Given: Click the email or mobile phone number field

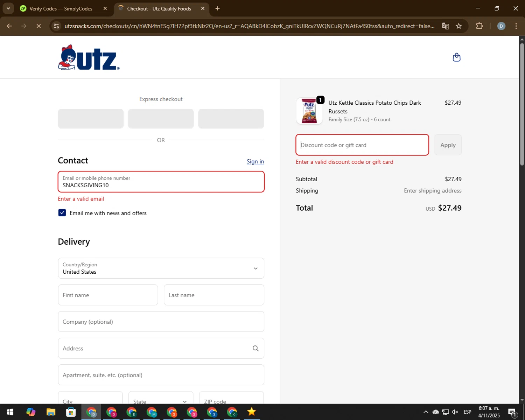Looking at the screenshot, I should click(161, 182).
